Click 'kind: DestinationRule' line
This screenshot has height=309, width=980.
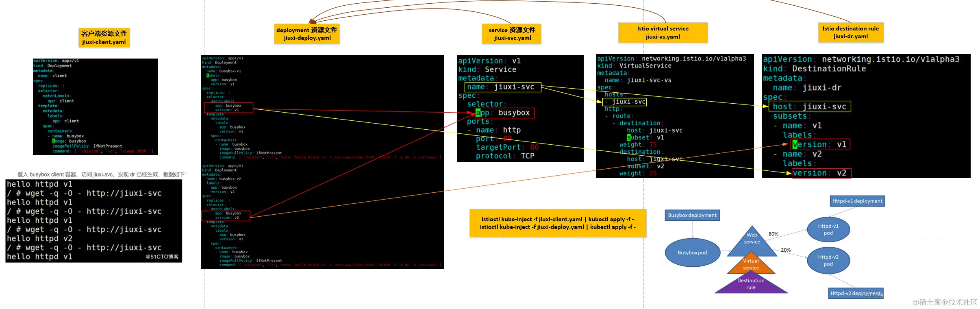(815, 69)
